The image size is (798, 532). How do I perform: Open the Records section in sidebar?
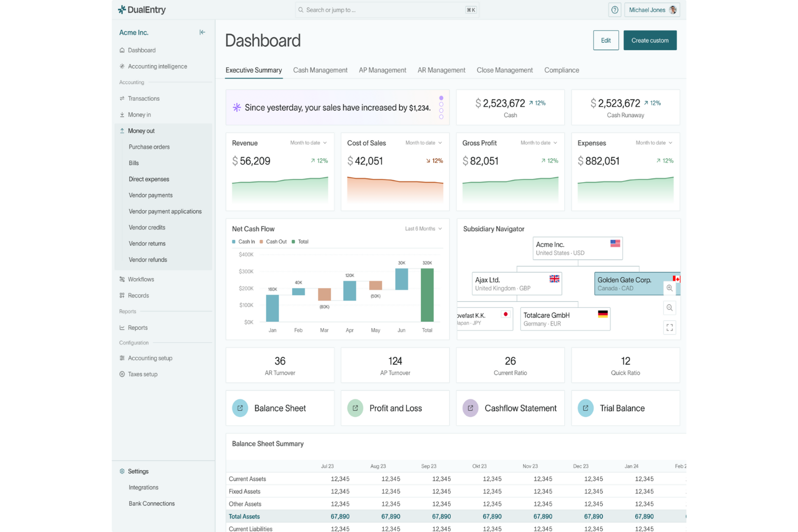tap(139, 295)
